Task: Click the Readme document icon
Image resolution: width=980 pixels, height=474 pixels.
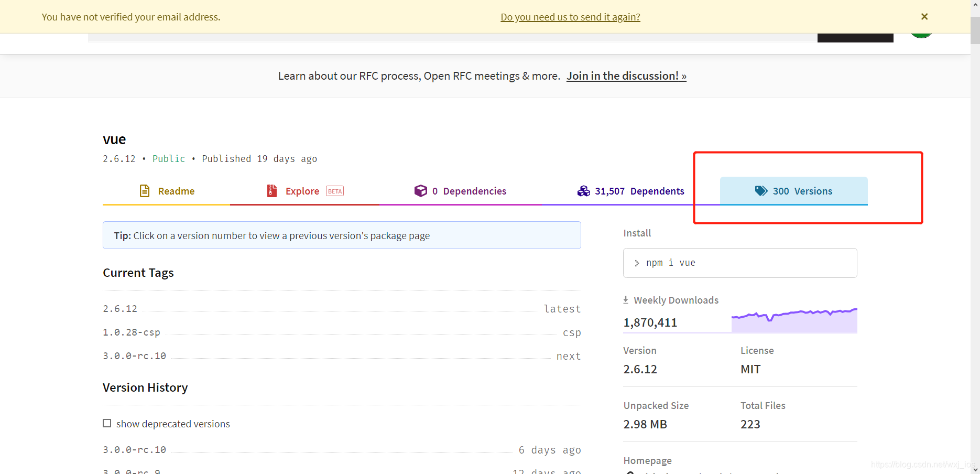Action: tap(145, 191)
